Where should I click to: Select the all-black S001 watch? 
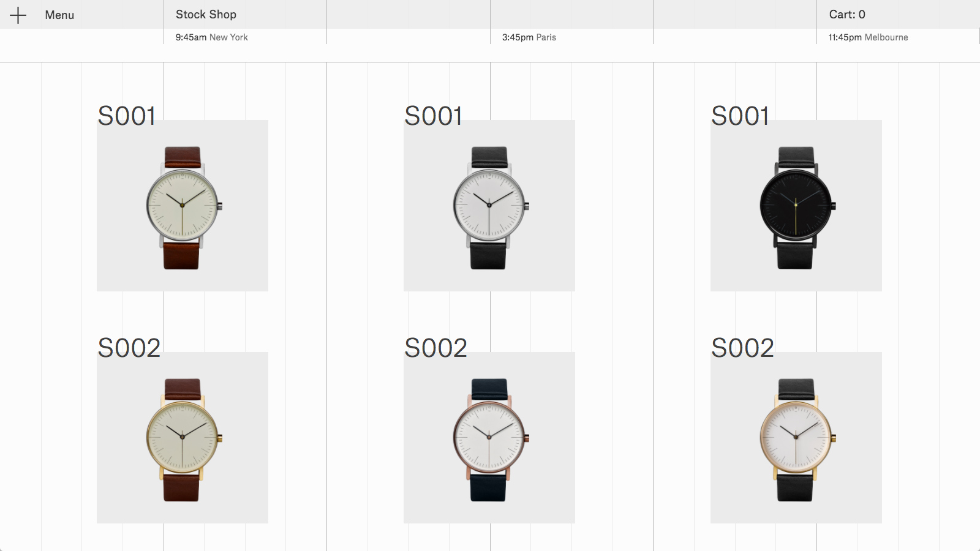coord(796,206)
